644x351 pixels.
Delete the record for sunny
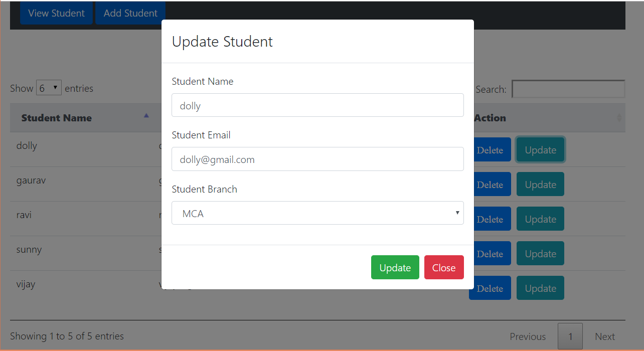490,253
